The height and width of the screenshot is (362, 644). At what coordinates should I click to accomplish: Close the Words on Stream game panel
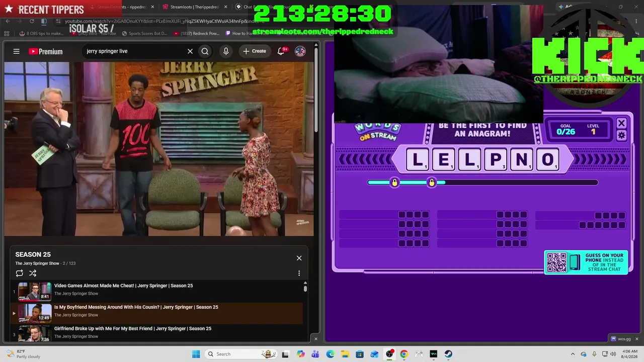pos(621,123)
